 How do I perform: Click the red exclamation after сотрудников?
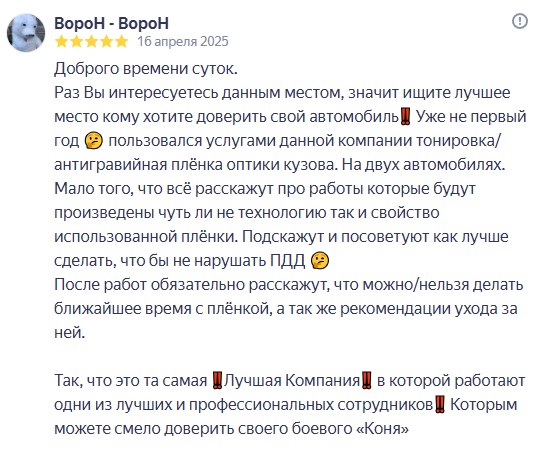(x=440, y=405)
